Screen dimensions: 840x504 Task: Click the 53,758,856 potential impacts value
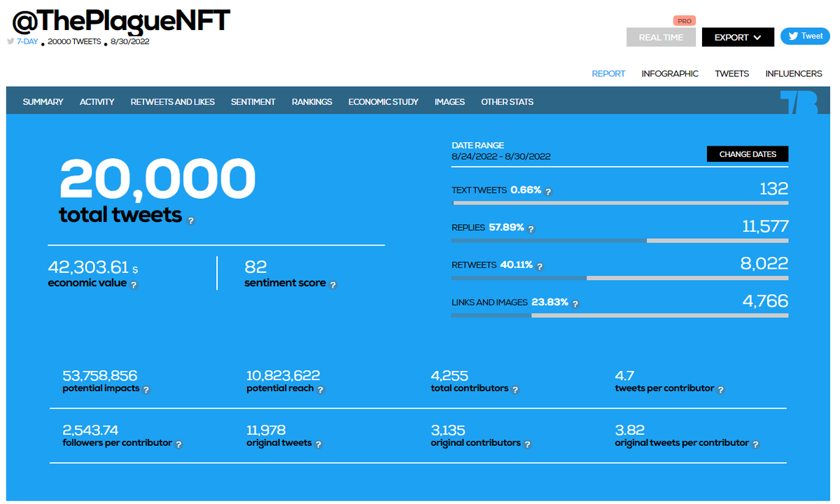pos(100,376)
